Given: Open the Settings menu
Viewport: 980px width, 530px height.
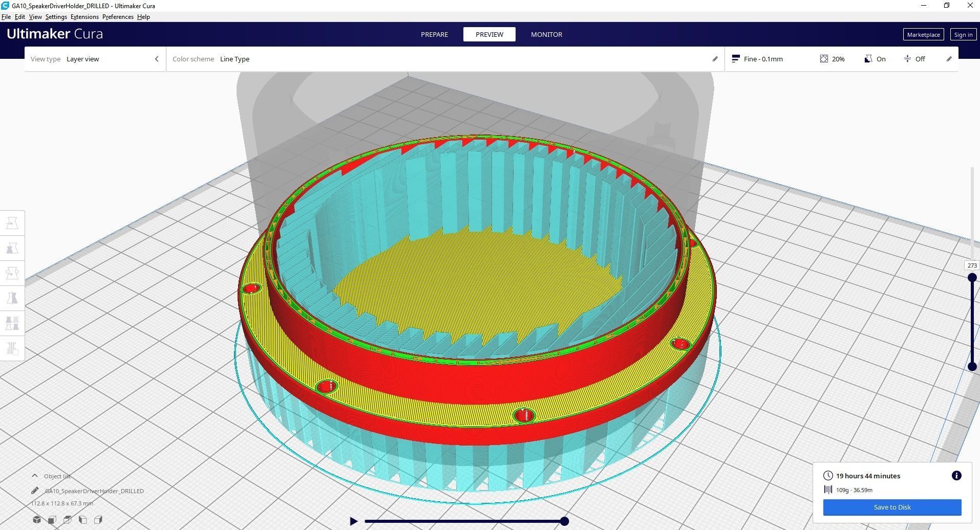Looking at the screenshot, I should (x=56, y=17).
